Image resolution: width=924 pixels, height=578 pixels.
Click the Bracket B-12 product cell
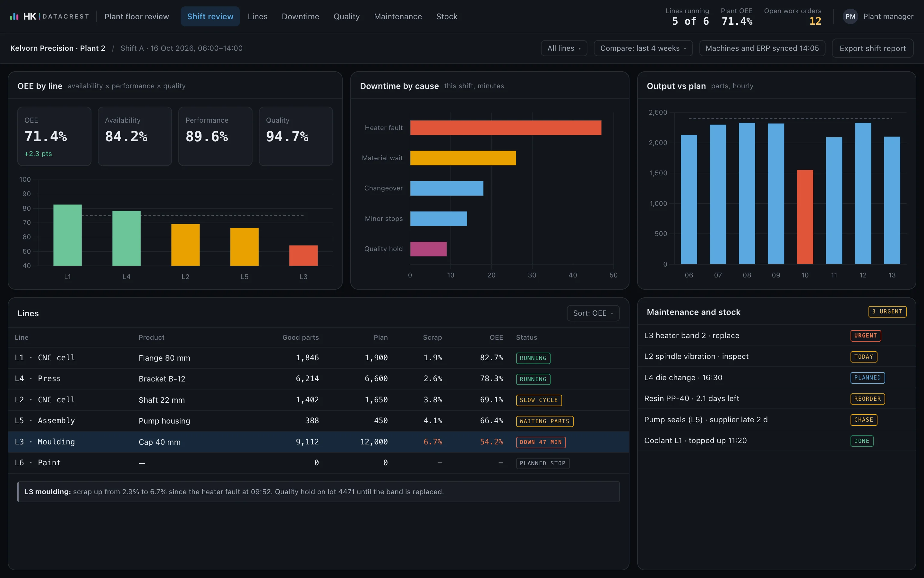(162, 379)
